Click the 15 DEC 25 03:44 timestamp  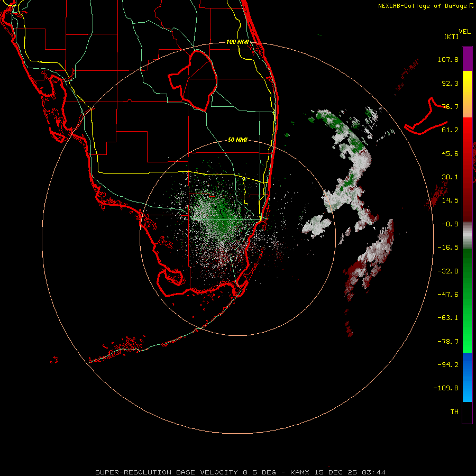click(350, 472)
